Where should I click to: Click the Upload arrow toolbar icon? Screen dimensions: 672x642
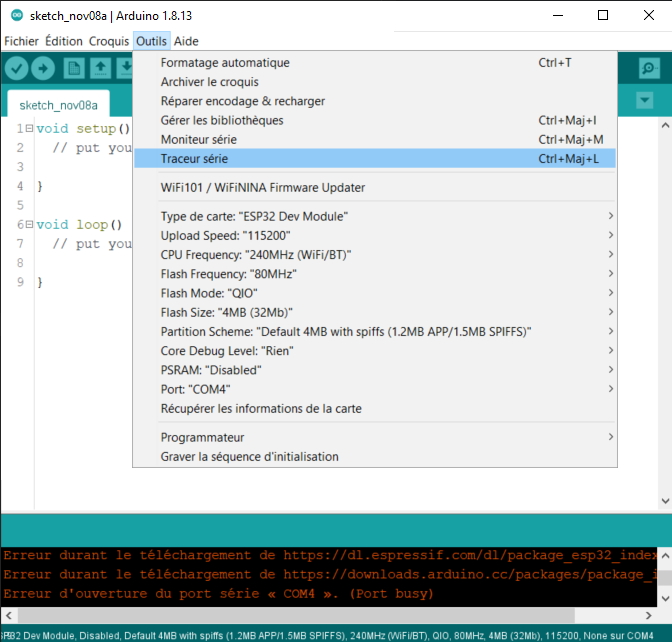coord(43,68)
